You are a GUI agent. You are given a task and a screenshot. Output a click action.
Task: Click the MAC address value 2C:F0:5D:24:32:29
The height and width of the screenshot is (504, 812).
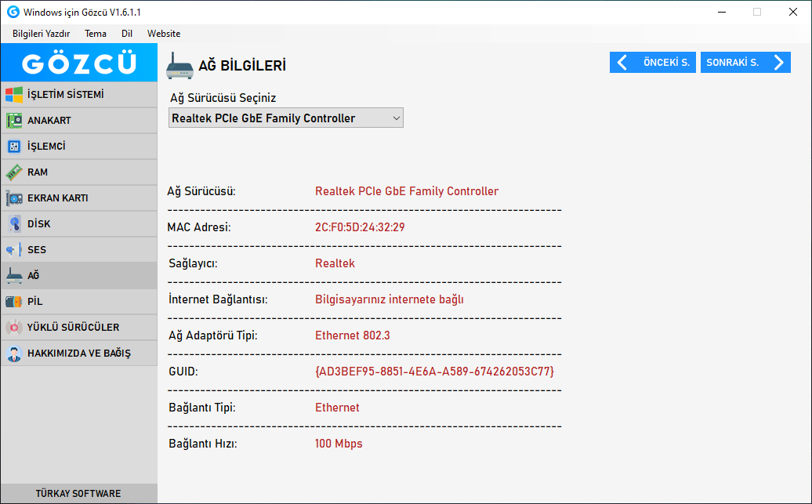(x=360, y=227)
